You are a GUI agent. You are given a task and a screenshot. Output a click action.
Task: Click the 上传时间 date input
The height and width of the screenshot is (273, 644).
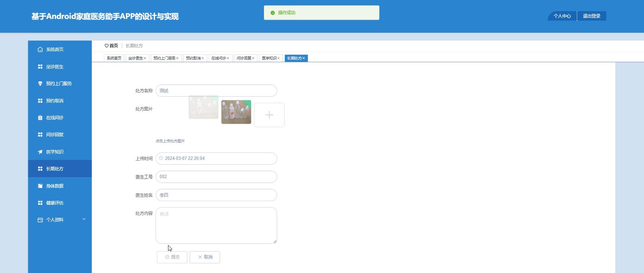pyautogui.click(x=216, y=158)
